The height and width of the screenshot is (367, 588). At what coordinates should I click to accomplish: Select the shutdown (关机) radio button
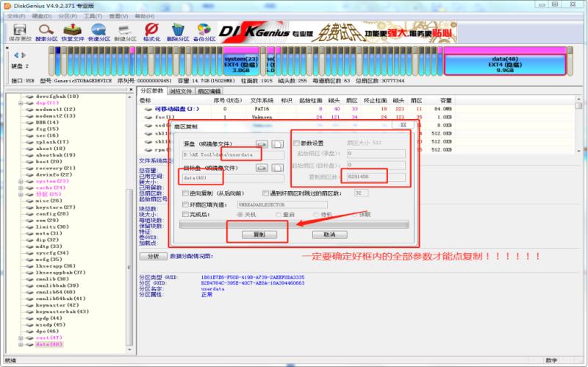pos(240,214)
